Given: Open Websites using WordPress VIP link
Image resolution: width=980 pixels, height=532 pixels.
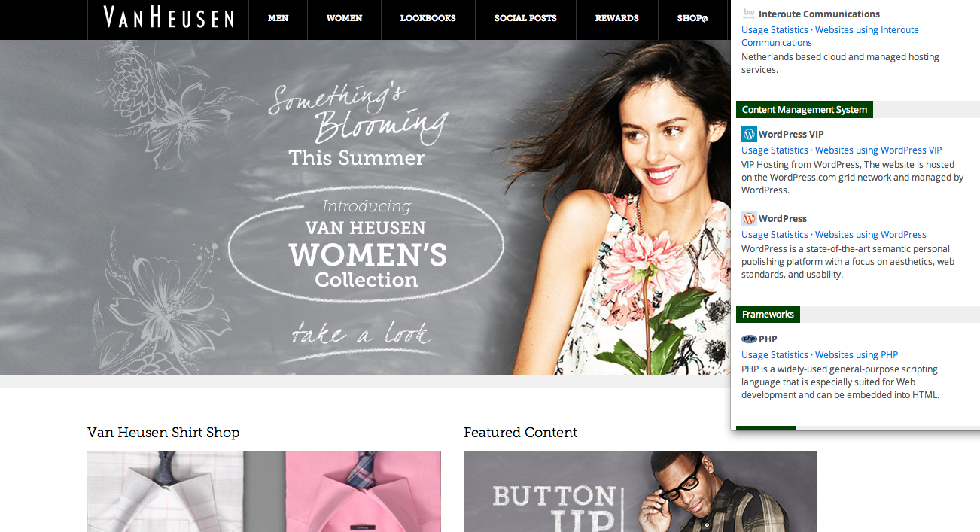Looking at the screenshot, I should [878, 150].
